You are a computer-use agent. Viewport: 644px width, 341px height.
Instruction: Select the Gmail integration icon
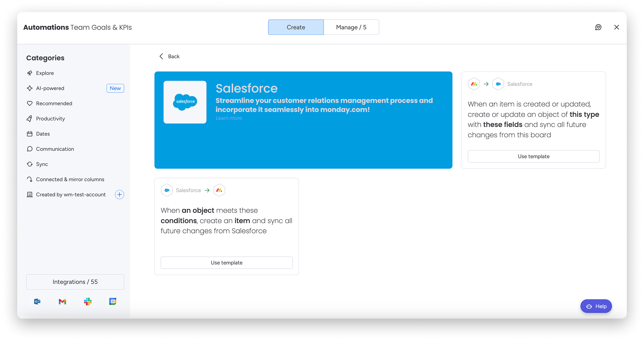62,301
